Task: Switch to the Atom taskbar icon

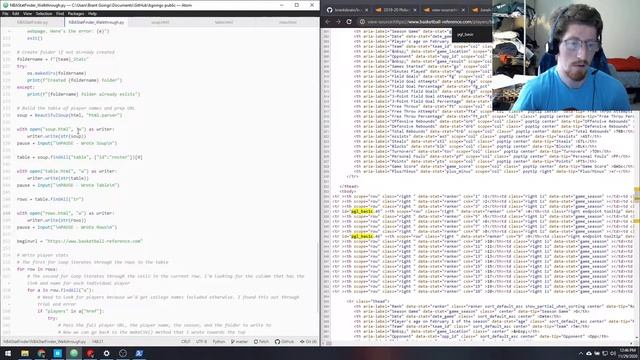Action: [74, 353]
